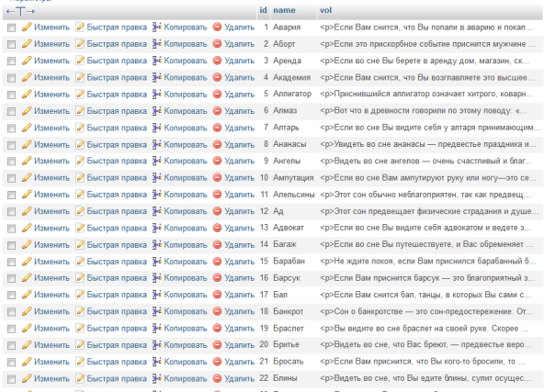Viewport: 544px width, 392px height.
Task: Check the checkbox for row Авария
Action: tap(11, 28)
